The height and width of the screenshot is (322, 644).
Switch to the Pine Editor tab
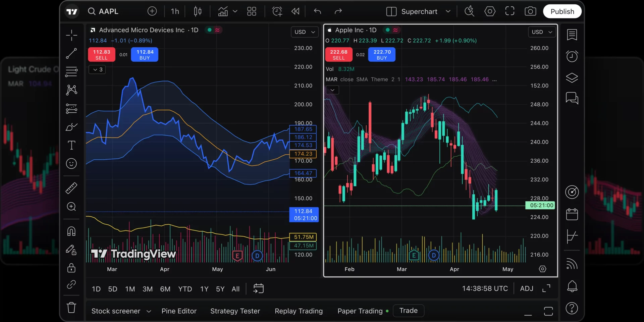pos(179,311)
